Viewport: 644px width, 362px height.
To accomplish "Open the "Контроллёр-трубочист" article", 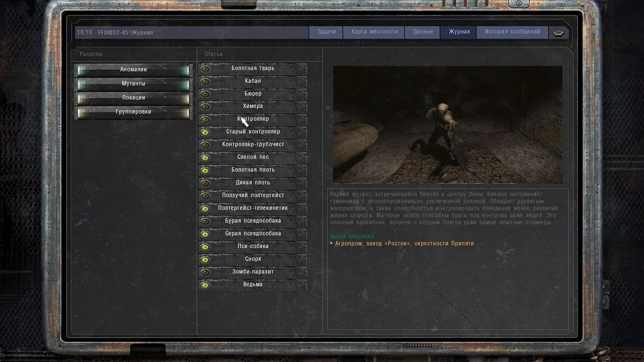I will (252, 144).
